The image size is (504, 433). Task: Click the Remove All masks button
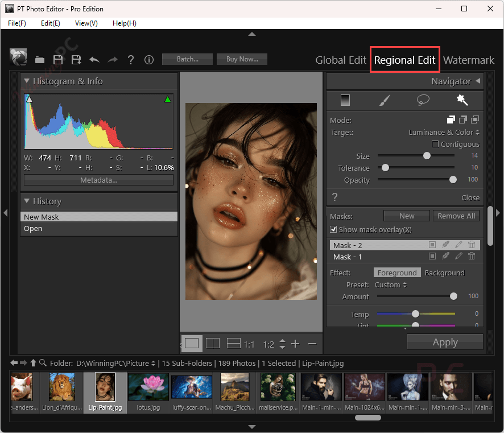point(456,216)
